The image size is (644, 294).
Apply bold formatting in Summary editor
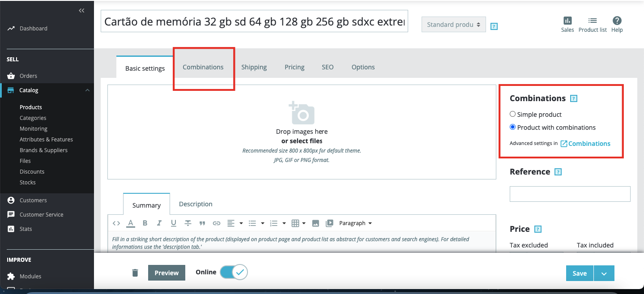[x=145, y=223]
